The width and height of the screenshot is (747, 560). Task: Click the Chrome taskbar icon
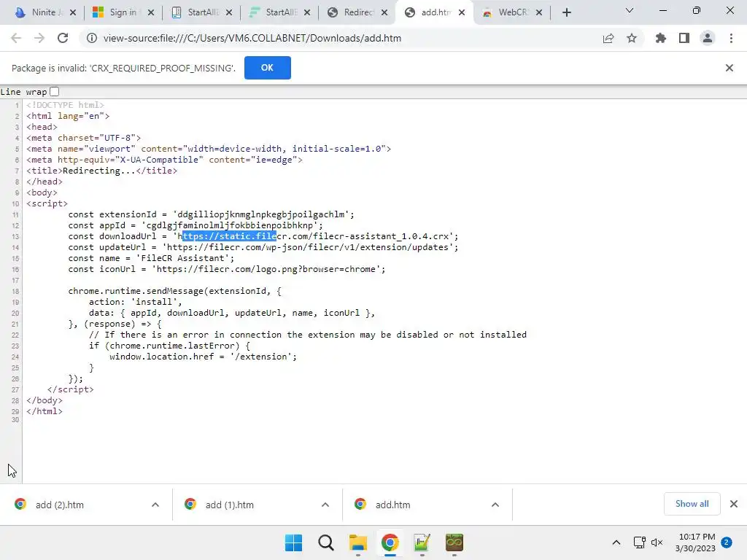390,542
